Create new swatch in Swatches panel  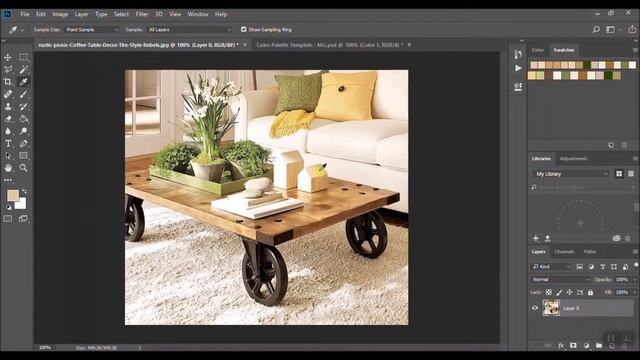[611, 145]
